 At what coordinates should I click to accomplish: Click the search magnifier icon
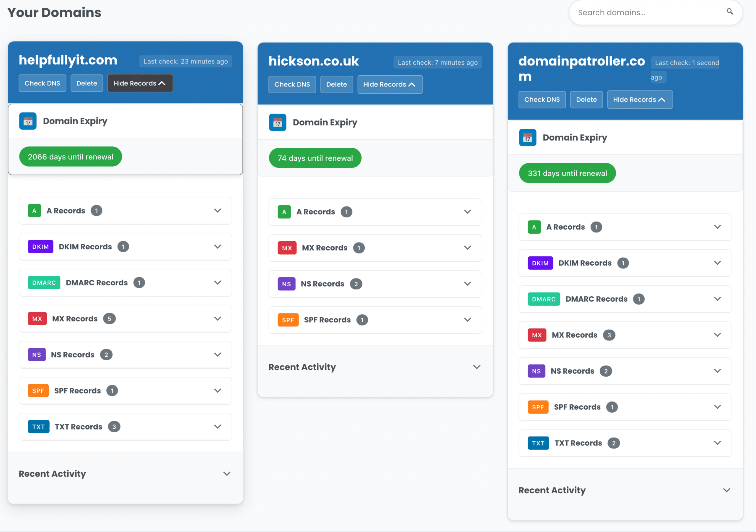click(730, 12)
